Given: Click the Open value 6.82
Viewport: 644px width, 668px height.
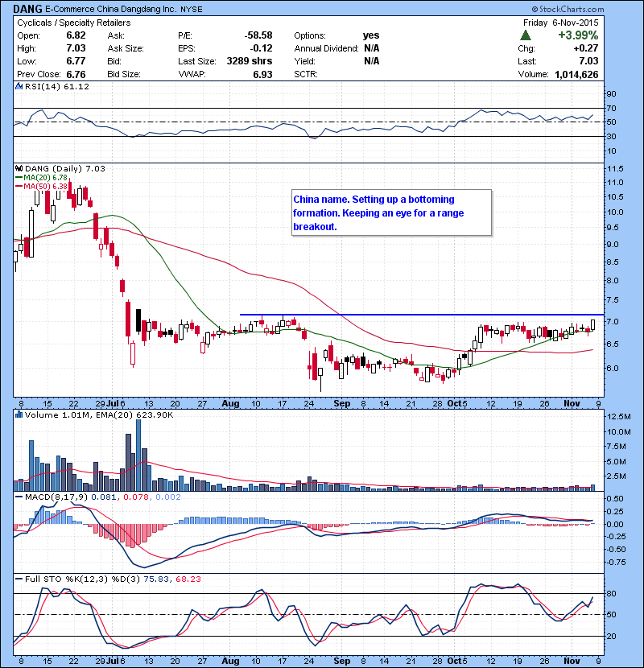Looking at the screenshot, I should pyautogui.click(x=76, y=35).
